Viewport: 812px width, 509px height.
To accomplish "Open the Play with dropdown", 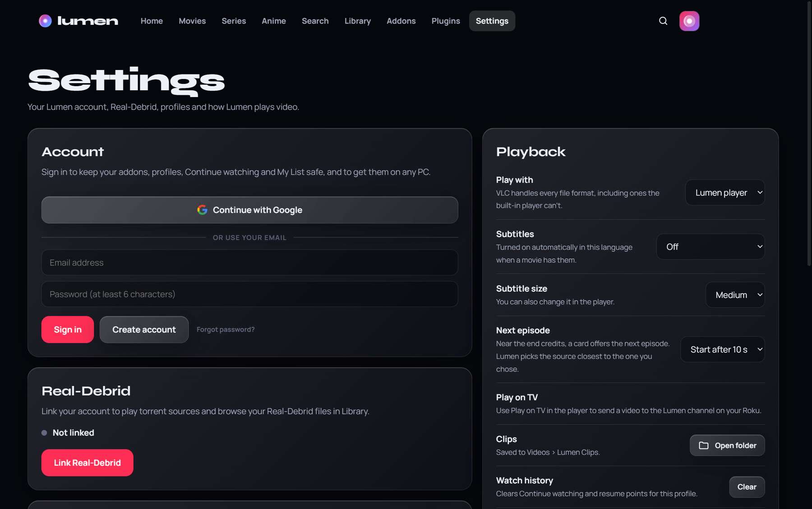I will [725, 193].
